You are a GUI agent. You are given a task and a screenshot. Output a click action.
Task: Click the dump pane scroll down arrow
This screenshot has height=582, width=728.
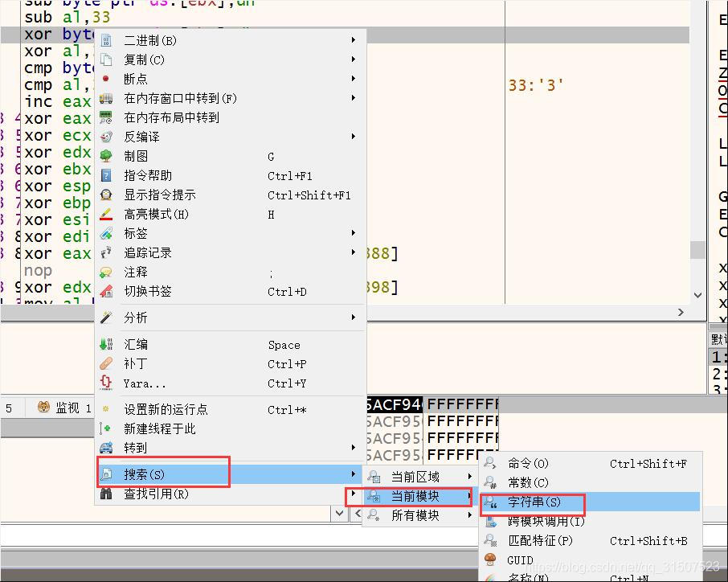339,513
